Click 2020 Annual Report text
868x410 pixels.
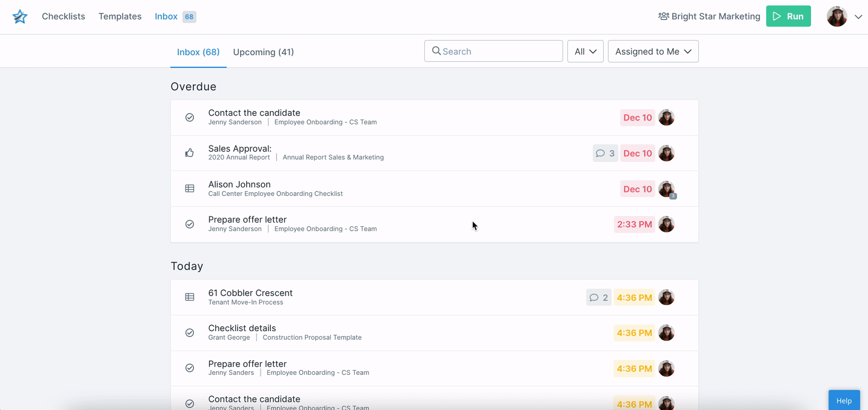239,157
